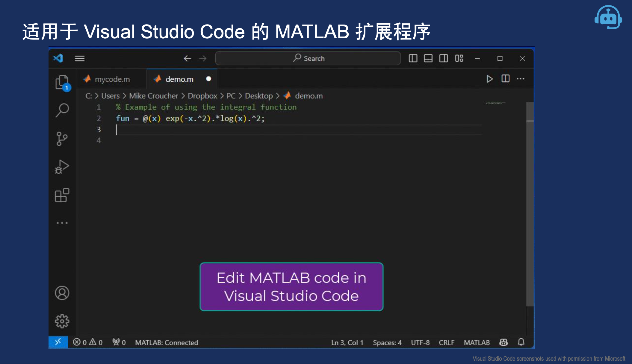Split the editor to the right
Image resolution: width=632 pixels, height=364 pixels.
tap(506, 78)
